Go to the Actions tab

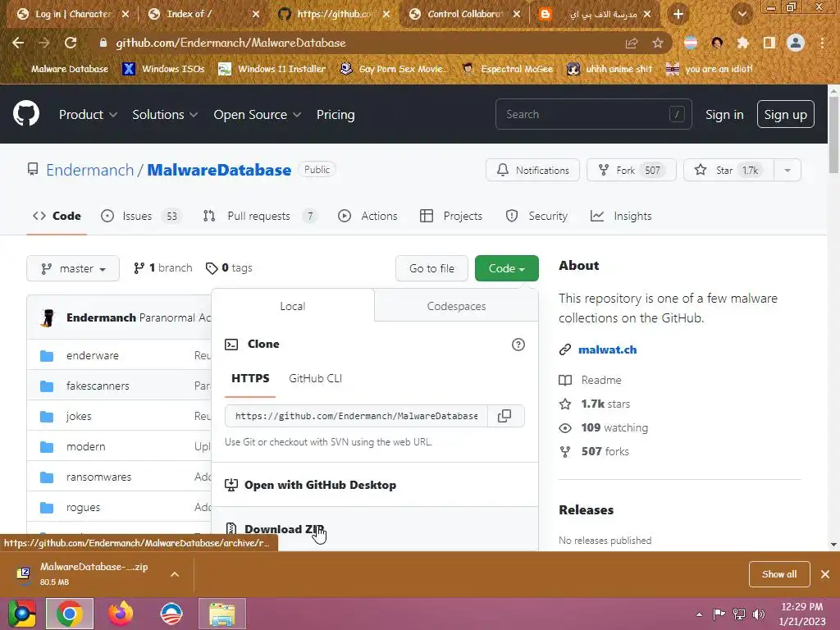(367, 217)
